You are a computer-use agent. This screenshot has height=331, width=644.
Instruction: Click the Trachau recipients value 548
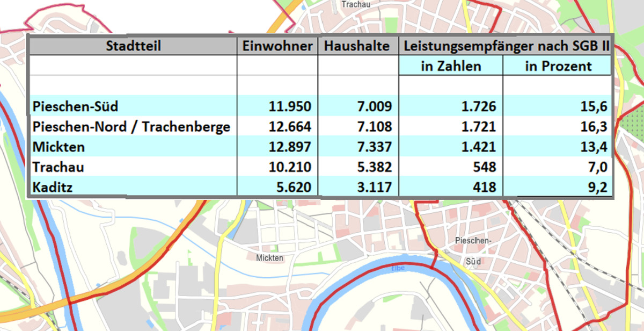485,167
